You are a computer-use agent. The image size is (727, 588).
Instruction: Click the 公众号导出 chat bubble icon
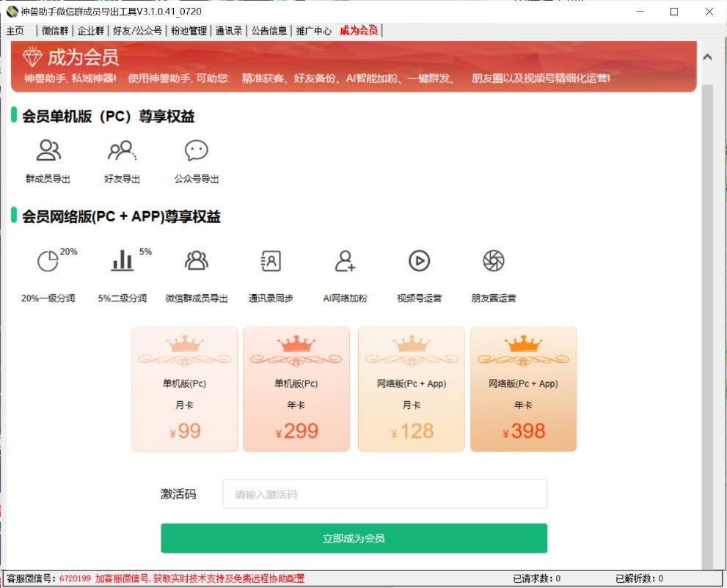coord(196,151)
